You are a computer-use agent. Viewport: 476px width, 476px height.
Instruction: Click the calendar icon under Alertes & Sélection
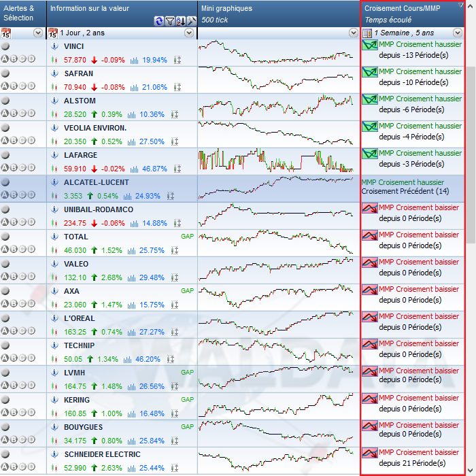[5, 33]
